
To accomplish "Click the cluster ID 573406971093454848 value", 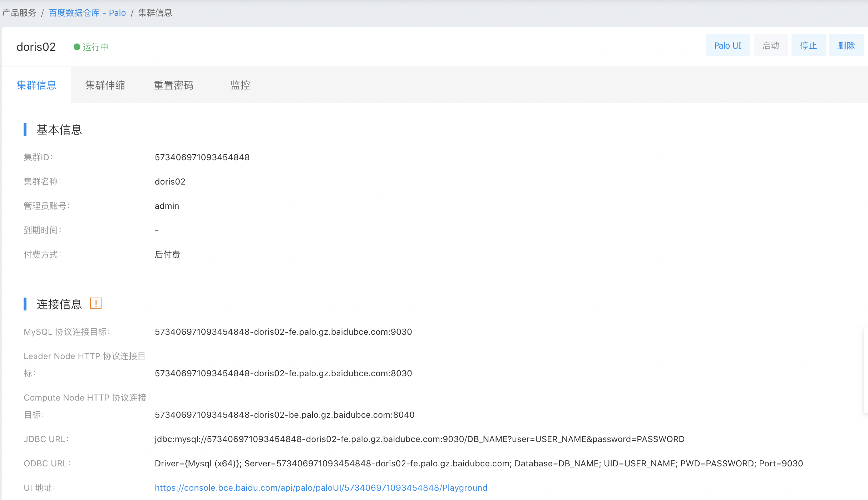I will (x=202, y=157).
